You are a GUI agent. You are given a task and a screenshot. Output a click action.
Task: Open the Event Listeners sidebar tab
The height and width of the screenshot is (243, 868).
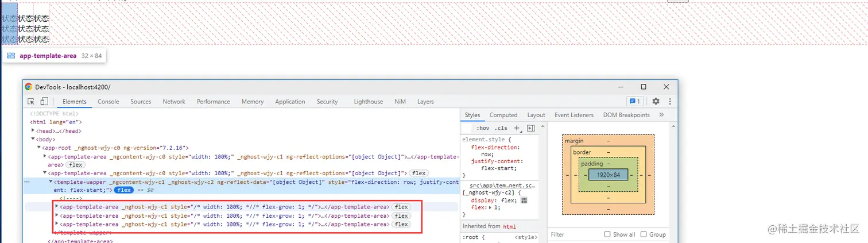coord(574,115)
